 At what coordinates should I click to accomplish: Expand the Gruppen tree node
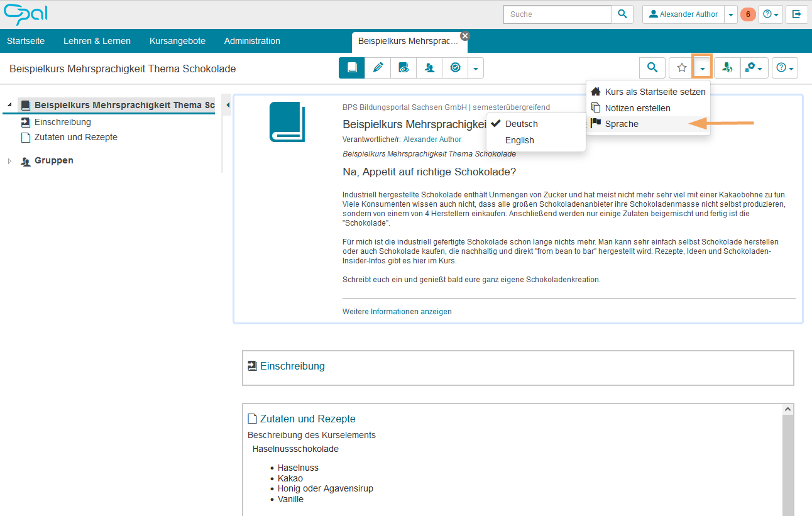pos(9,162)
